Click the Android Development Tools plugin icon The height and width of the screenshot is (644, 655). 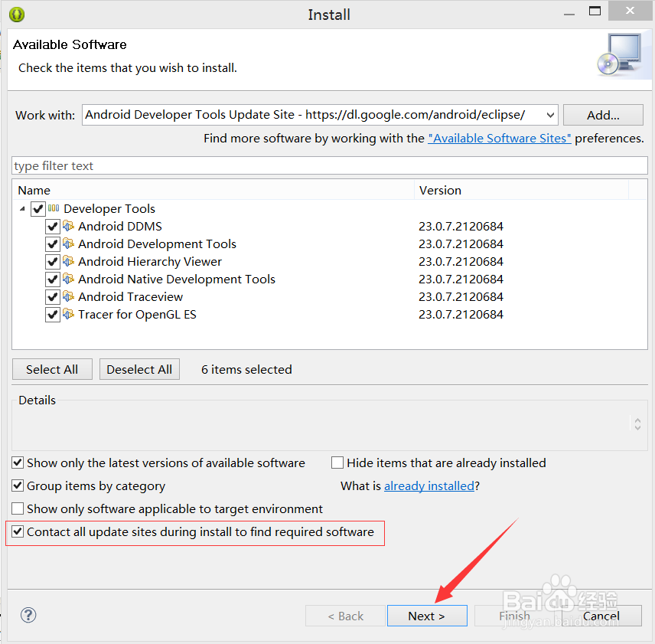coord(69,244)
